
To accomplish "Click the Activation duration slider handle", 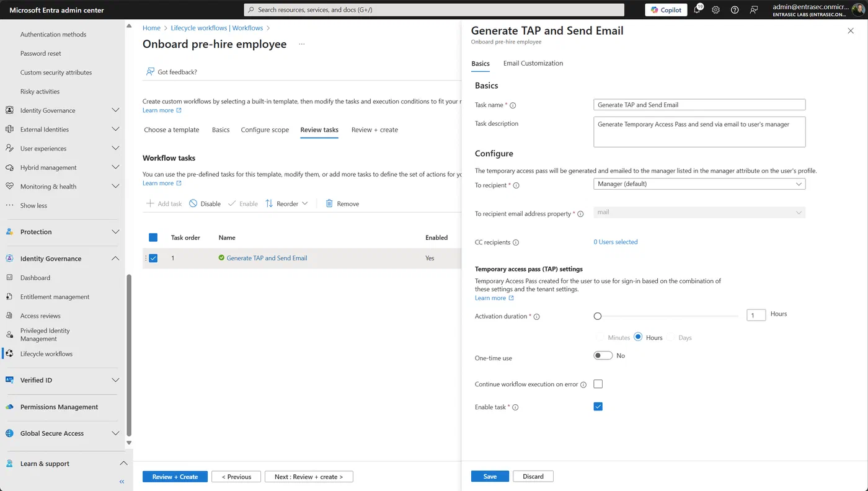I will pyautogui.click(x=598, y=316).
